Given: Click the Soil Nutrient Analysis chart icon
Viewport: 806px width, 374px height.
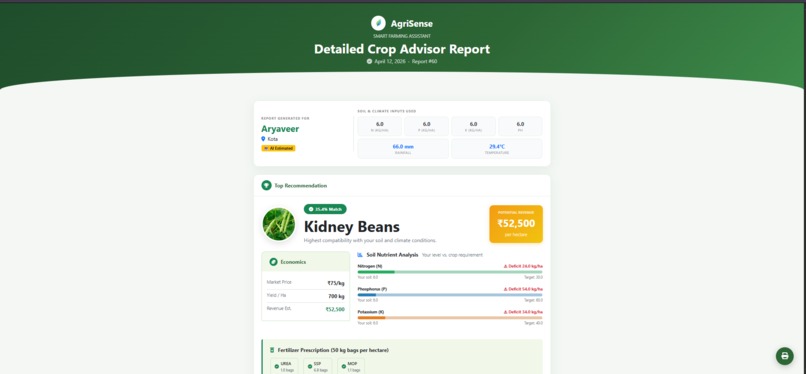Looking at the screenshot, I should pos(360,255).
